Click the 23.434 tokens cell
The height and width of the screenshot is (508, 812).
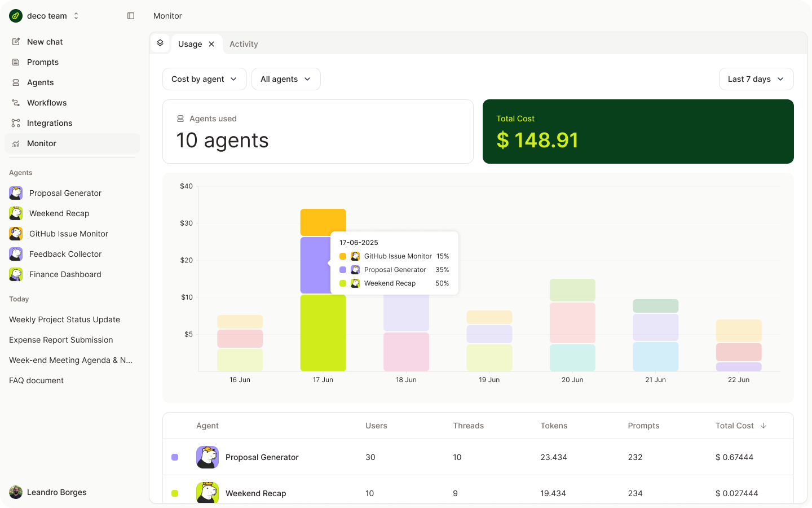554,457
